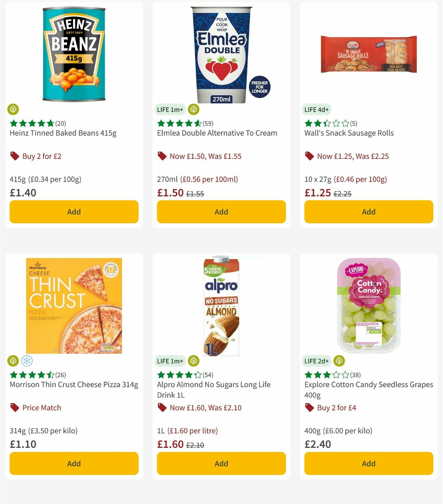
Task: Click the Wall's Sausage Rolls product image
Action: click(367, 53)
